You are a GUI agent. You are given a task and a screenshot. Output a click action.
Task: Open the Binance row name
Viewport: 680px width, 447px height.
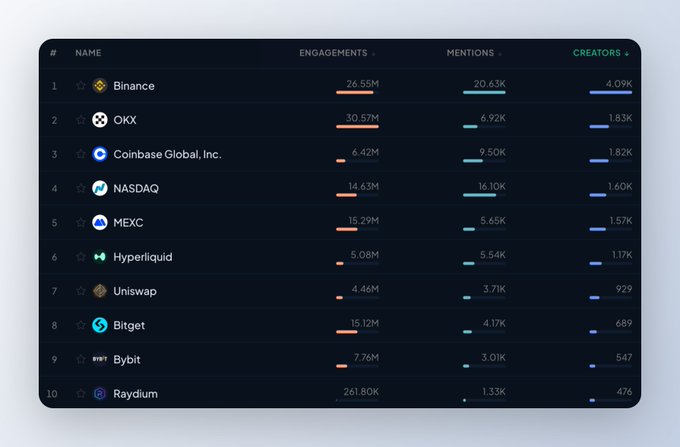tap(134, 86)
